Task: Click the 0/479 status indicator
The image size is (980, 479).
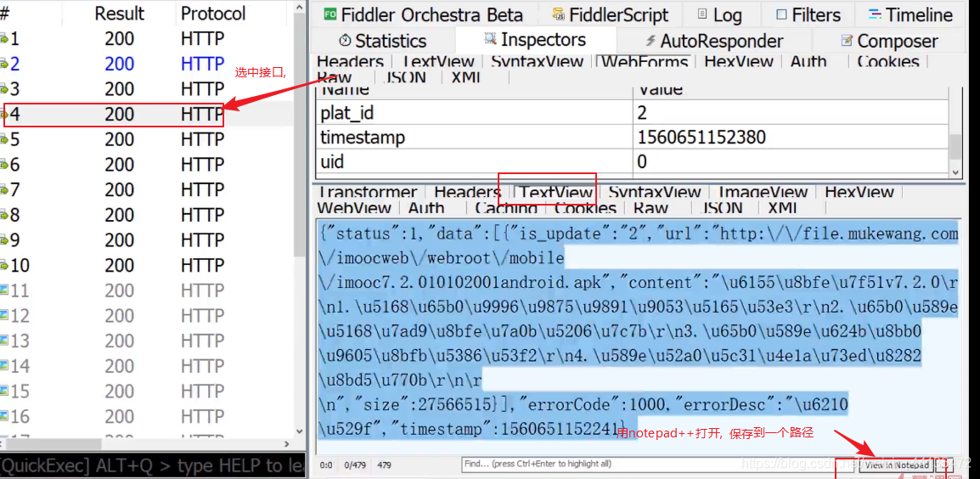Action: (356, 465)
